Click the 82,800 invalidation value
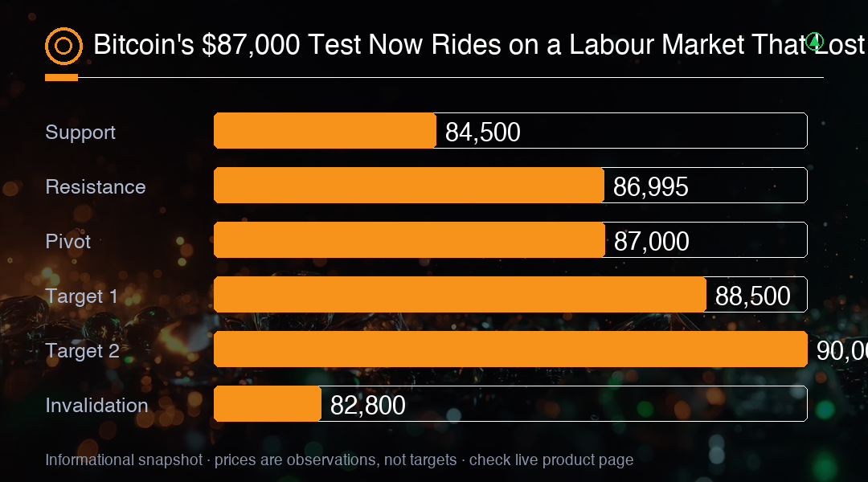Screen dimensions: 868x482 367,405
